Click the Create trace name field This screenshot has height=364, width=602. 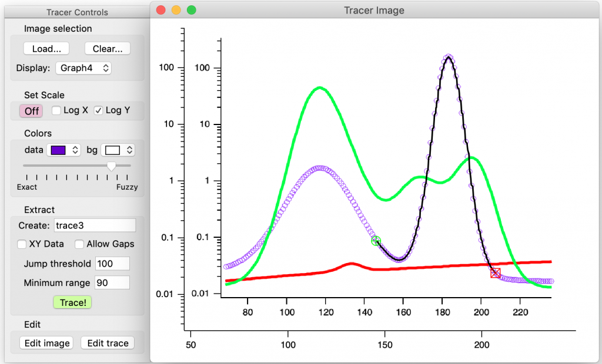pos(94,225)
